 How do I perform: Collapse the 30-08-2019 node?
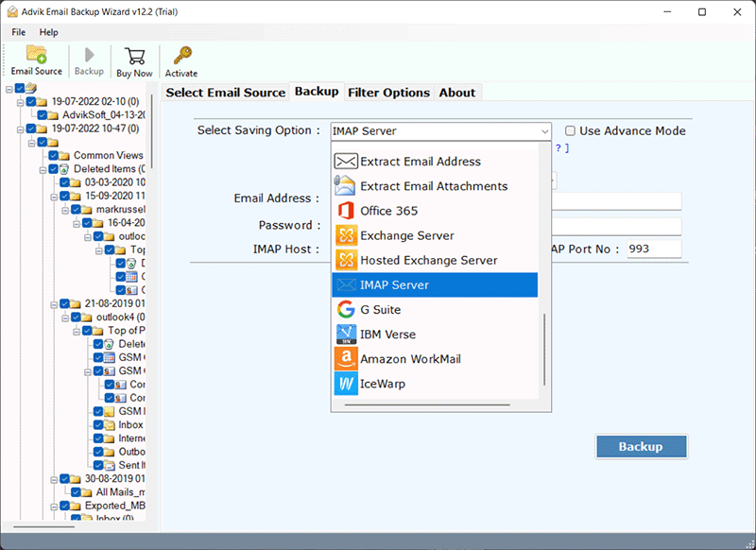[54, 480]
